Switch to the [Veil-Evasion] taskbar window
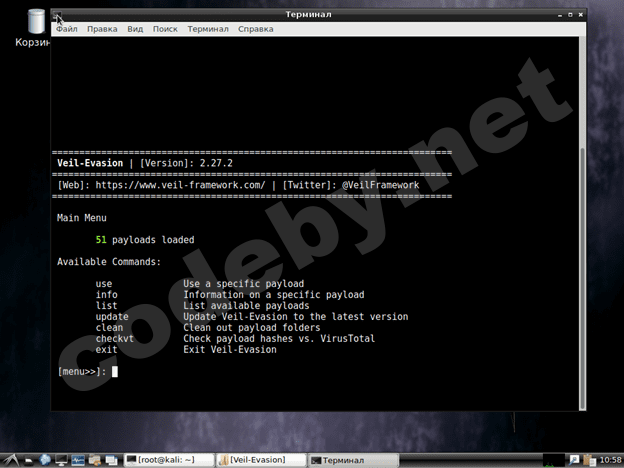This screenshot has width=624, height=468. click(x=261, y=460)
